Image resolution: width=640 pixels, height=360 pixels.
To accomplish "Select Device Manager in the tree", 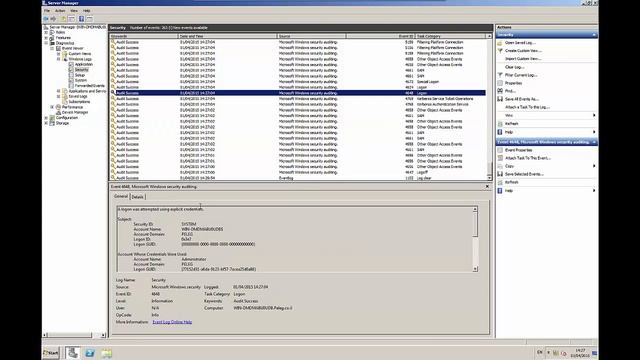I will 75,112.
